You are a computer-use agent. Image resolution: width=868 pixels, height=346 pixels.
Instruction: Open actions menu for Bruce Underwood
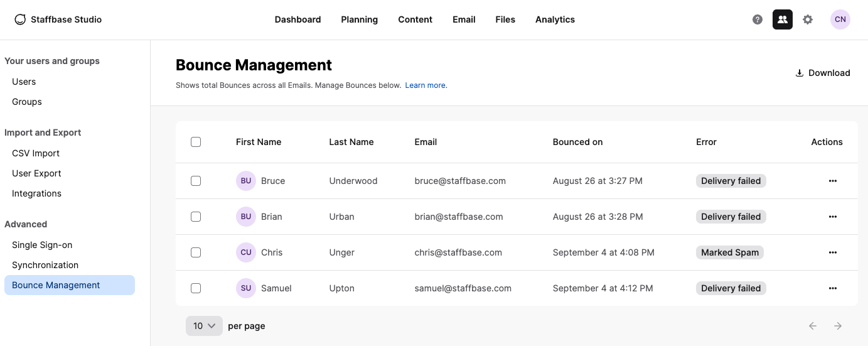click(x=833, y=181)
